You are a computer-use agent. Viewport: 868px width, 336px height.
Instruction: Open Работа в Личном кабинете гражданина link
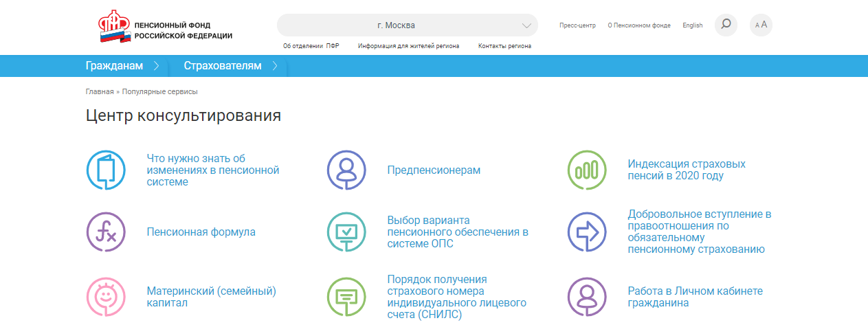[x=695, y=297]
